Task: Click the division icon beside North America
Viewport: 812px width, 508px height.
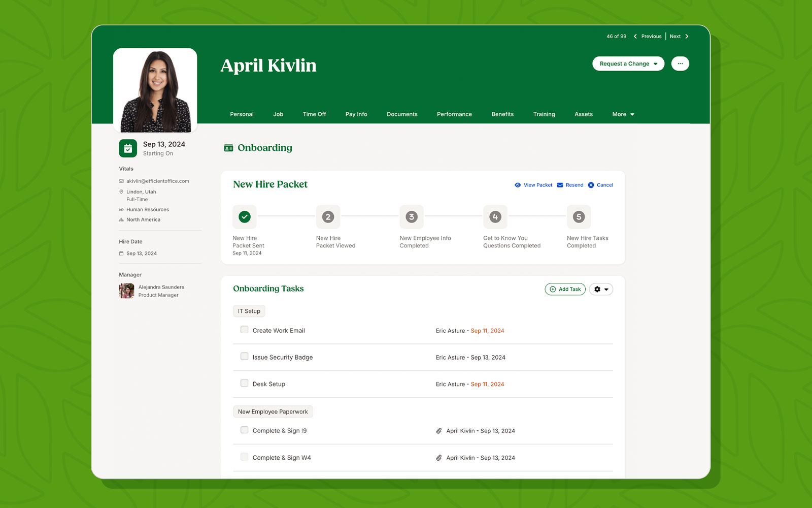Action: click(121, 219)
